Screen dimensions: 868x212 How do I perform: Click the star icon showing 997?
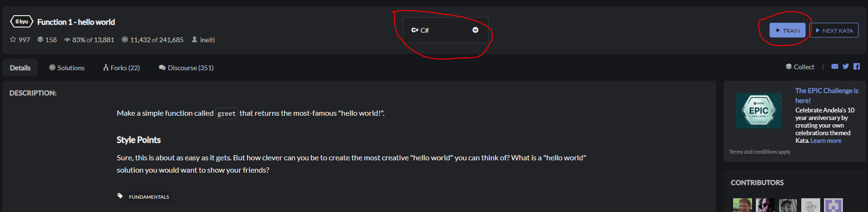(13, 40)
